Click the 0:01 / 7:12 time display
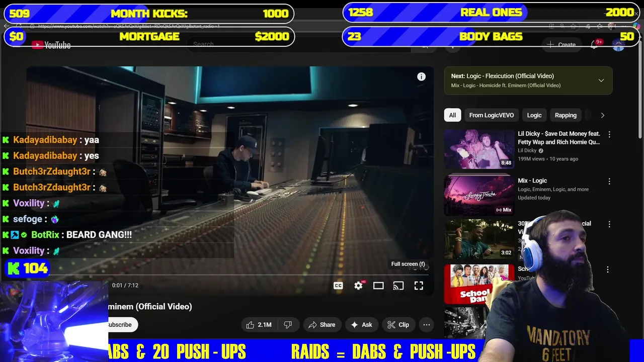The height and width of the screenshot is (362, 644). (125, 285)
